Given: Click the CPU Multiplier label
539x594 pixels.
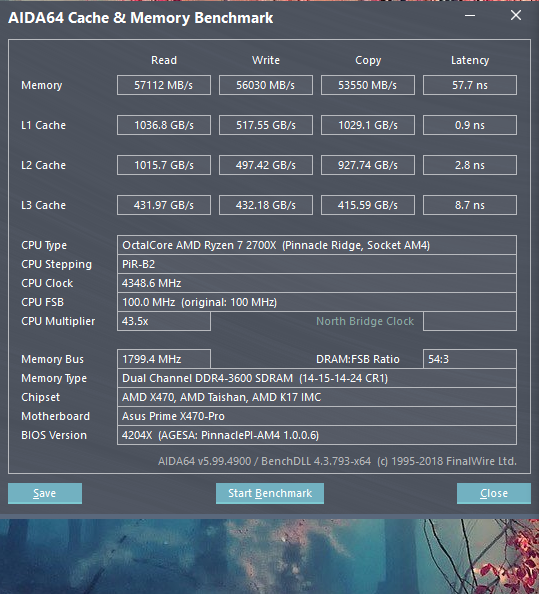Looking at the screenshot, I should (x=58, y=321).
